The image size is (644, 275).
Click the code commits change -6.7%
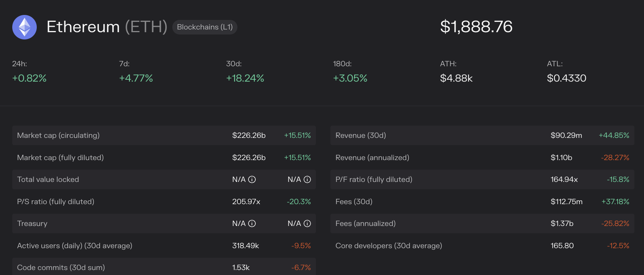301,268
